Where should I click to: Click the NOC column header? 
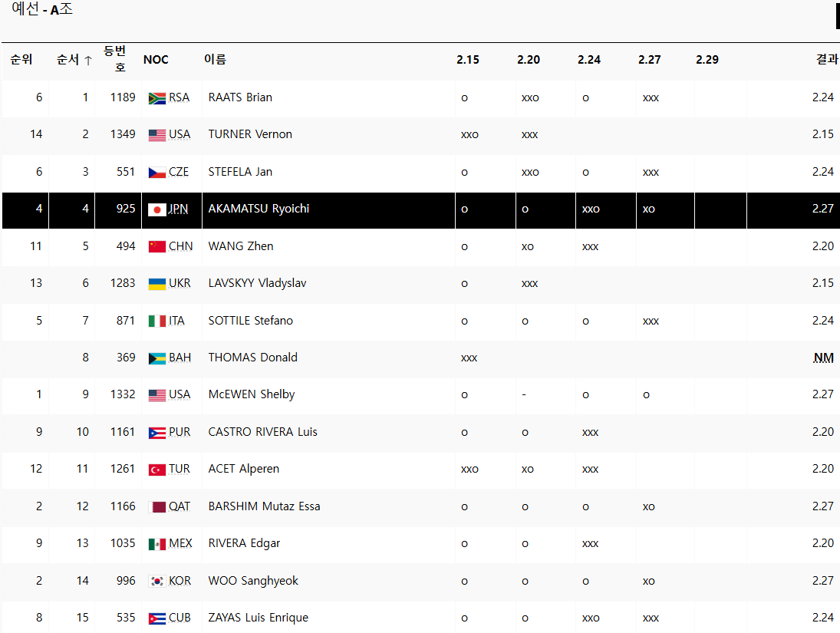click(x=156, y=60)
